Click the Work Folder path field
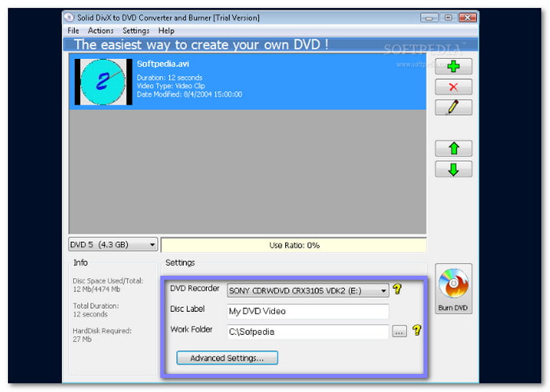 pyautogui.click(x=308, y=332)
